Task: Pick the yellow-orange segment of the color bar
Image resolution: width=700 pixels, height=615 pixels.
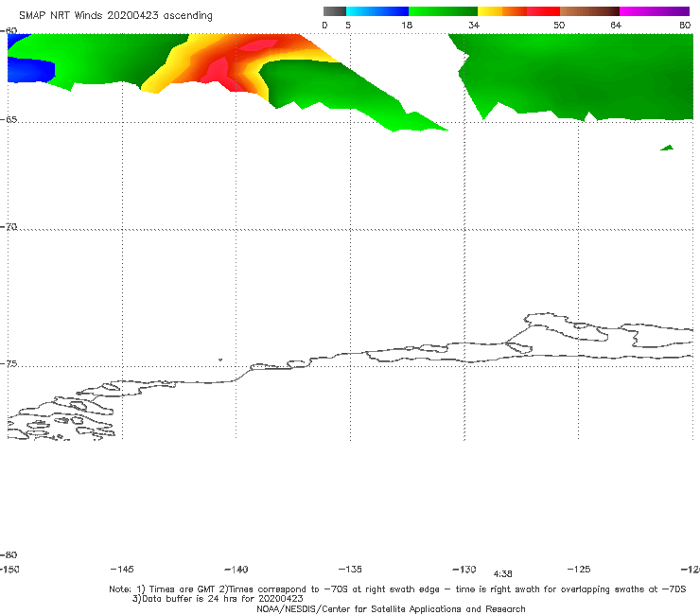Action: (502, 11)
